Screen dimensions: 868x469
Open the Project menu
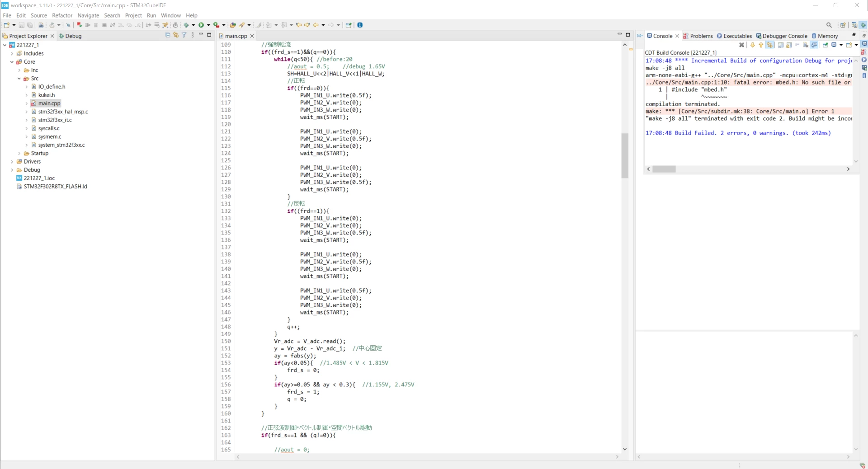point(133,15)
